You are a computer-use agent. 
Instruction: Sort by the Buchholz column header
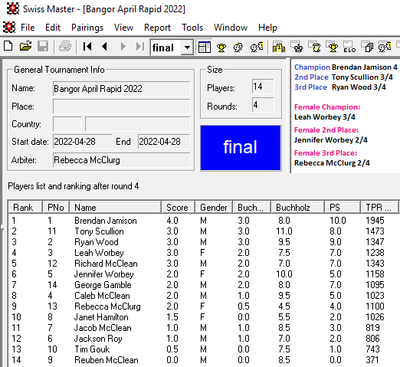[x=297, y=207]
